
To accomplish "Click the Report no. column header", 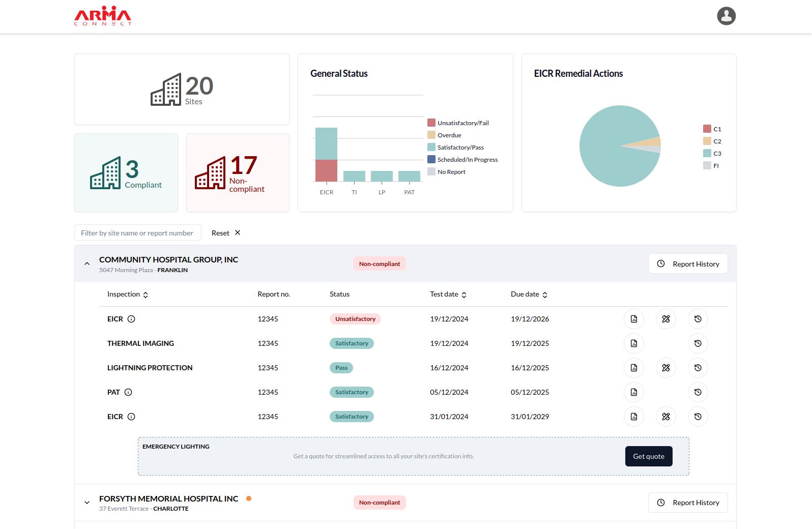I will (274, 294).
